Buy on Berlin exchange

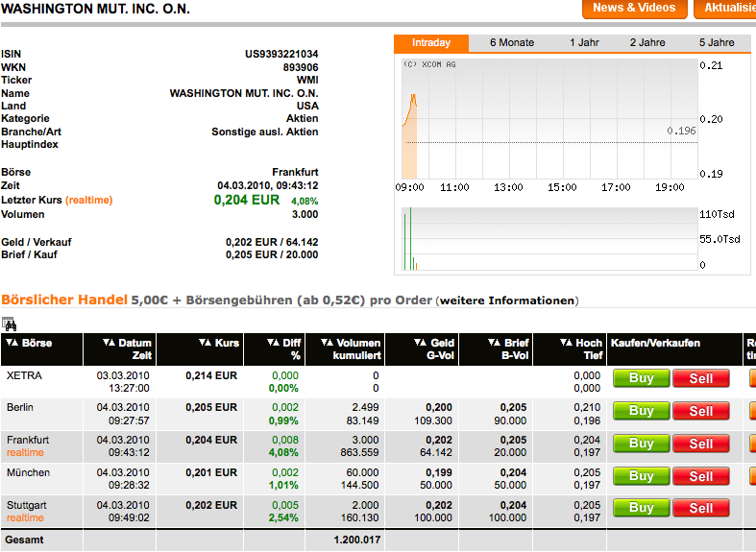tap(642, 411)
